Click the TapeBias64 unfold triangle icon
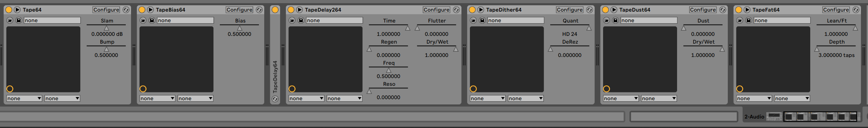The width and height of the screenshot is (868, 128). click(x=150, y=10)
